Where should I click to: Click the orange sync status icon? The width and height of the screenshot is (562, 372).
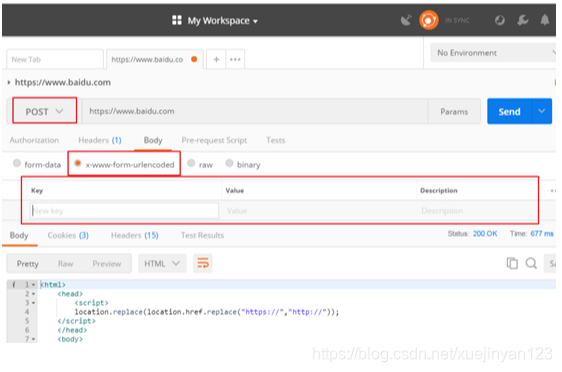pyautogui.click(x=429, y=20)
